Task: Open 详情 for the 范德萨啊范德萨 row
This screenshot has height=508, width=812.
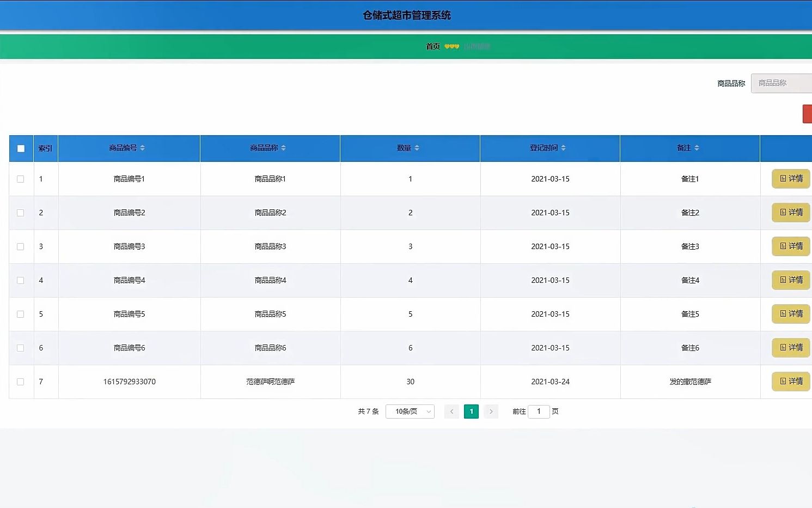Action: (x=790, y=382)
